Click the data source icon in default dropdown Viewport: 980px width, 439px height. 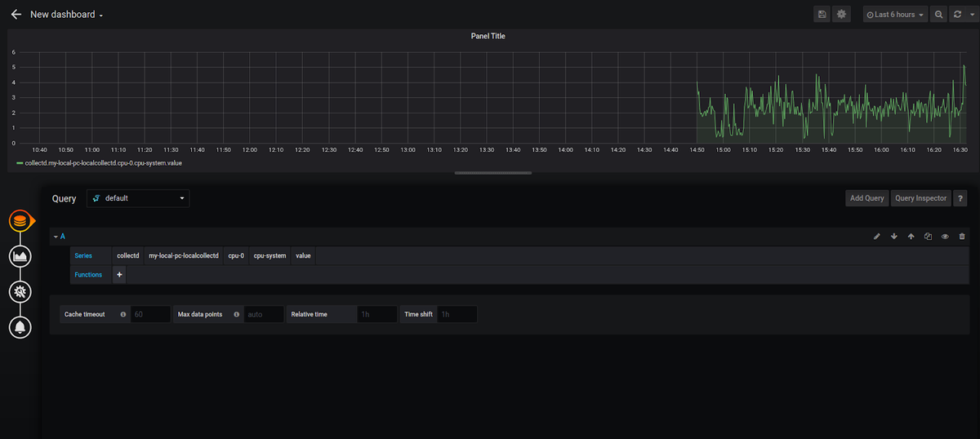pyautogui.click(x=96, y=198)
